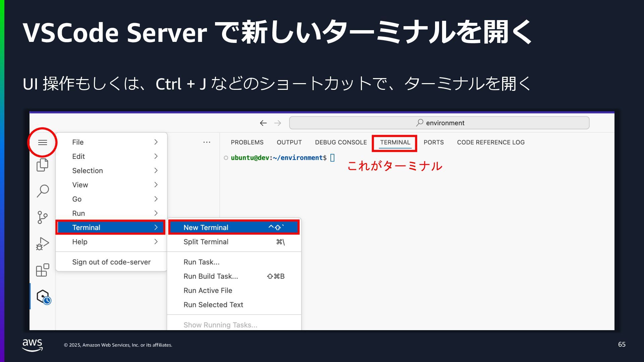Open Source Control branch icon
This screenshot has height=362, width=644.
(43, 217)
